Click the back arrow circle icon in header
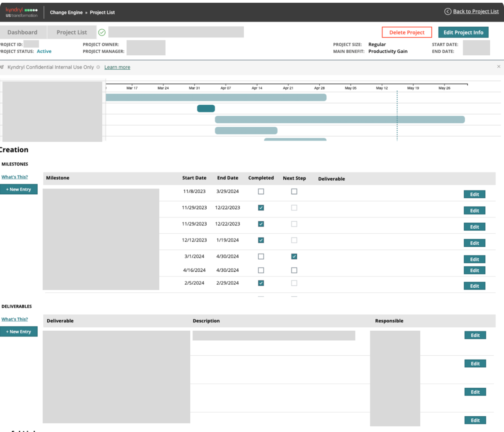Viewport: 504px width, 432px height. coord(448,11)
